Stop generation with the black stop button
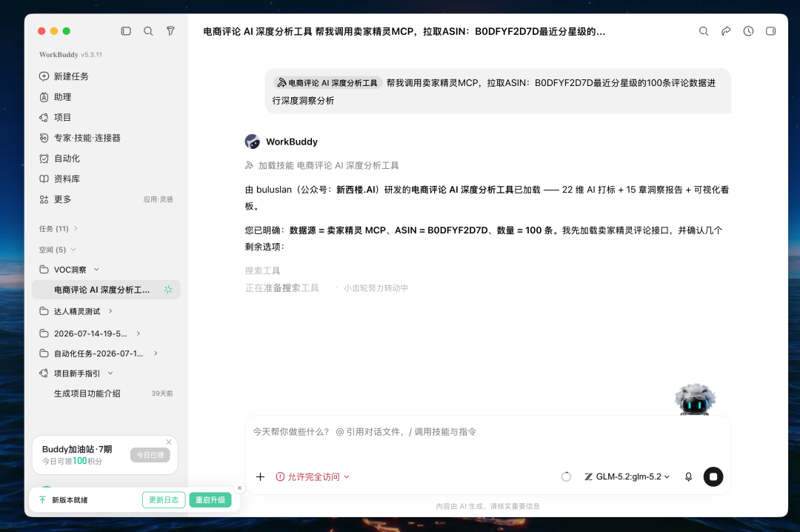 point(713,477)
